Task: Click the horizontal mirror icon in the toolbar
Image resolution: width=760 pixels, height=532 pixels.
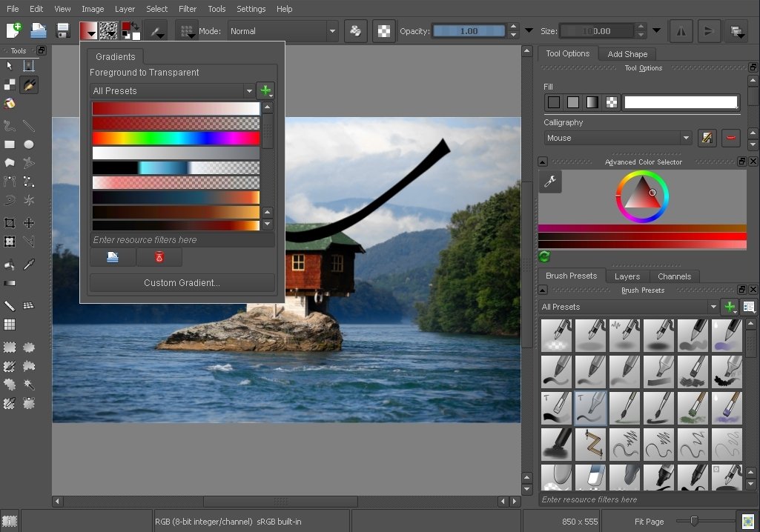Action: click(680, 30)
